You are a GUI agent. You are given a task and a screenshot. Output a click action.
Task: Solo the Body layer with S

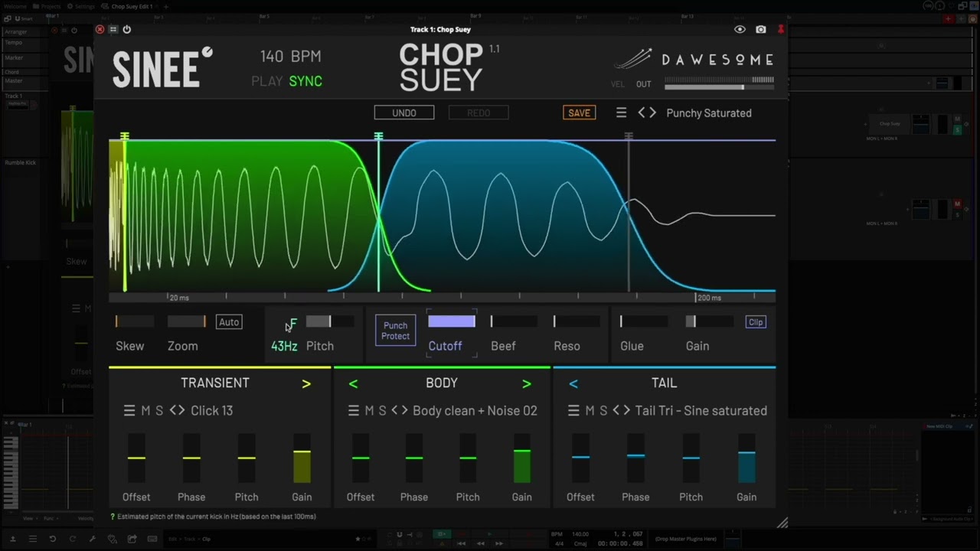pyautogui.click(x=382, y=411)
